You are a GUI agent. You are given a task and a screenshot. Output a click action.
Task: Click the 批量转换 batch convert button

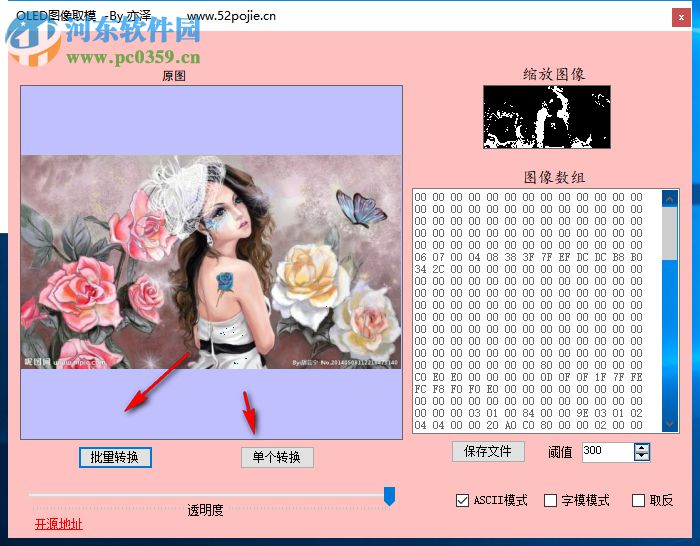click(x=115, y=457)
